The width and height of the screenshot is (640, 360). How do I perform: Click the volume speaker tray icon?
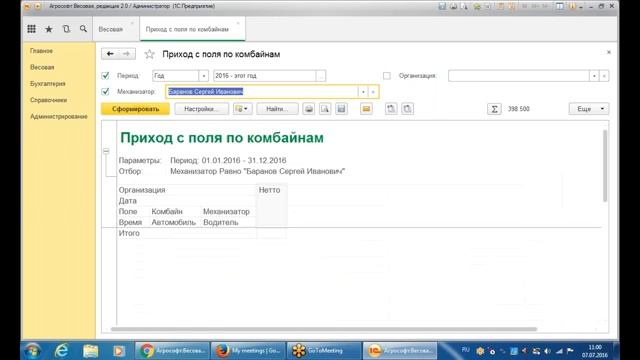[547, 351]
